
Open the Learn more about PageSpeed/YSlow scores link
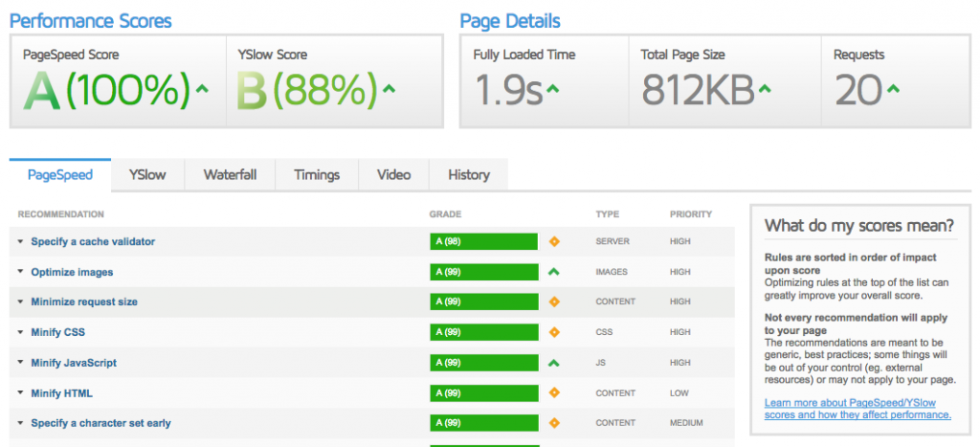click(857, 409)
